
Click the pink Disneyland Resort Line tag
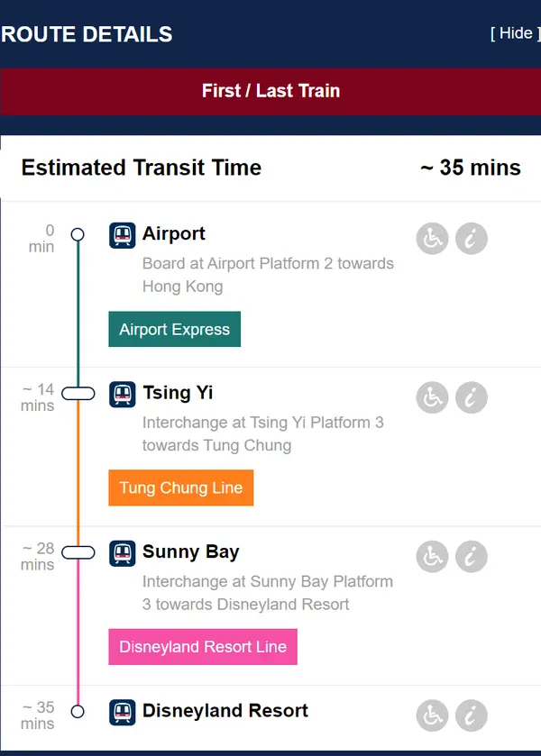click(x=203, y=647)
